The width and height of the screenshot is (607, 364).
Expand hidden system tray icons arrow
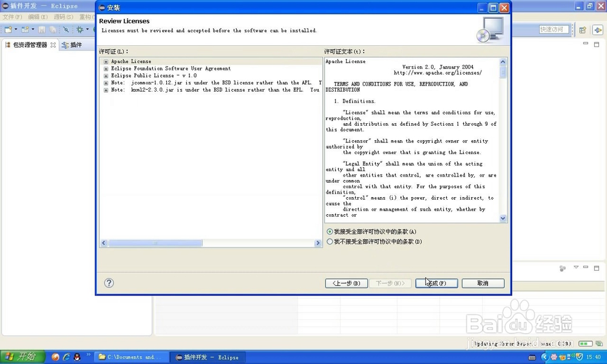pyautogui.click(x=544, y=357)
